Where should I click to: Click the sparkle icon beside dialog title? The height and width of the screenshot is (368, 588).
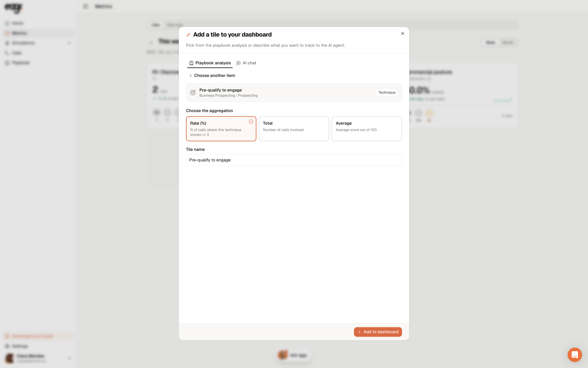click(x=188, y=35)
